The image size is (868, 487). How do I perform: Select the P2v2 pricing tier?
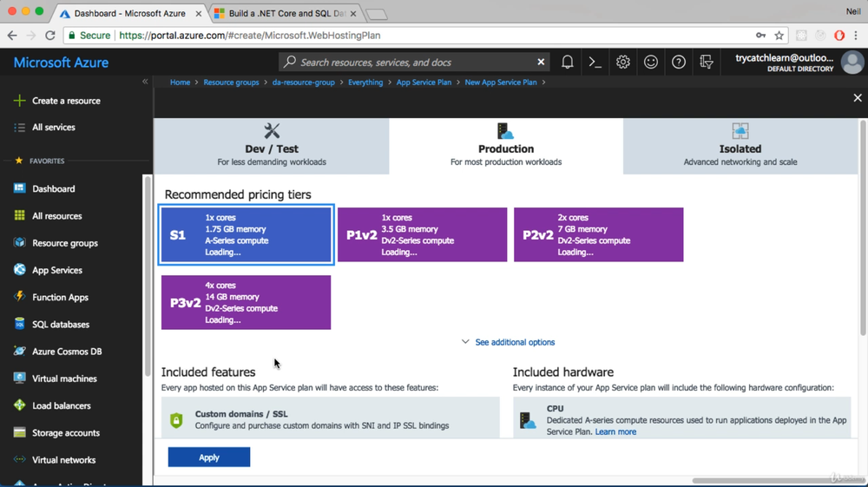pyautogui.click(x=598, y=234)
